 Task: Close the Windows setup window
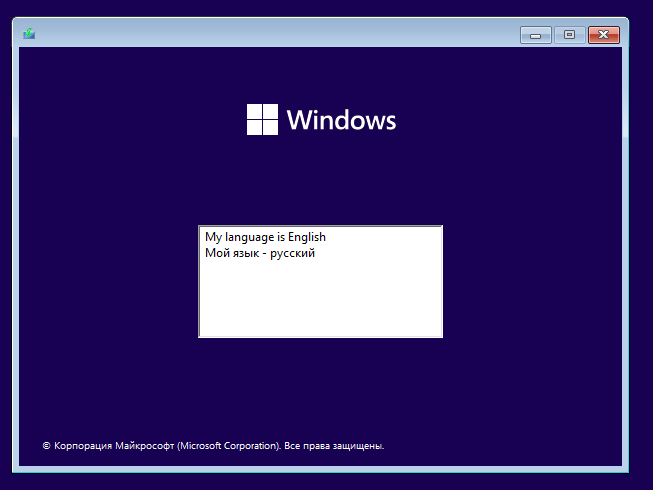tap(604, 35)
